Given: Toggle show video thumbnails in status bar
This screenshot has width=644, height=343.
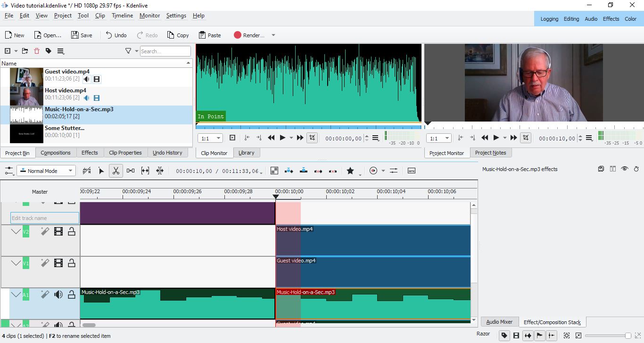Looking at the screenshot, I should click(x=516, y=335).
